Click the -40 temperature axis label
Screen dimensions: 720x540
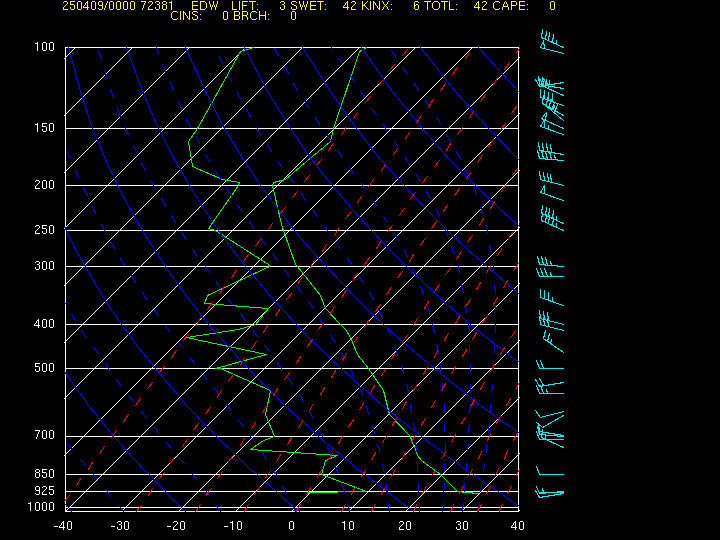63,526
